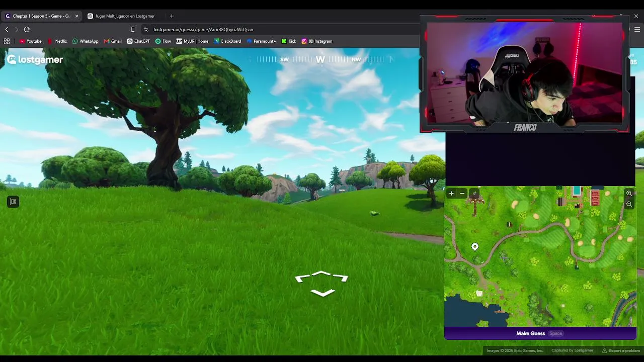Switch to Jugar Multijugador en Lostgamer tab
The height and width of the screenshot is (362, 644).
[x=124, y=16]
